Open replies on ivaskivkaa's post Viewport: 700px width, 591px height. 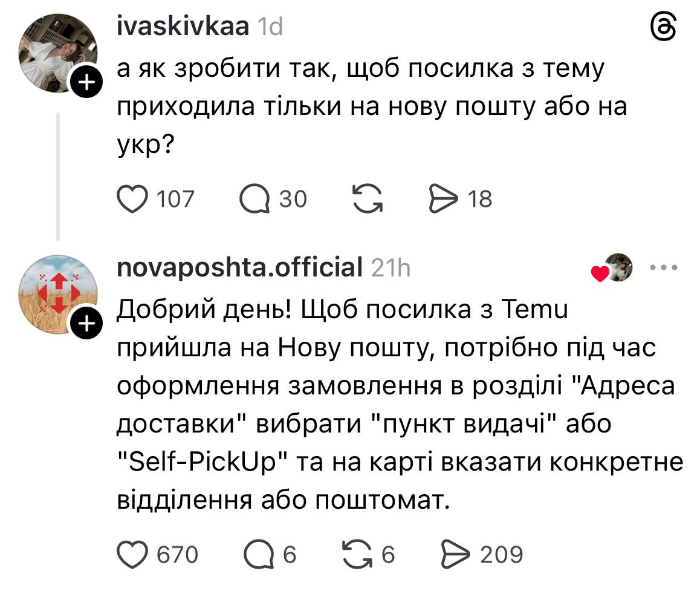(x=254, y=199)
